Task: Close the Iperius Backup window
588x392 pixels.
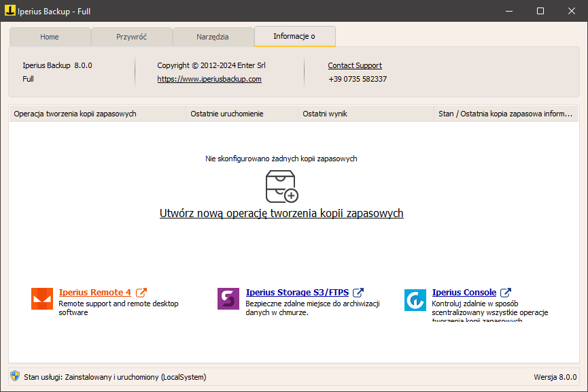Action: pos(572,11)
